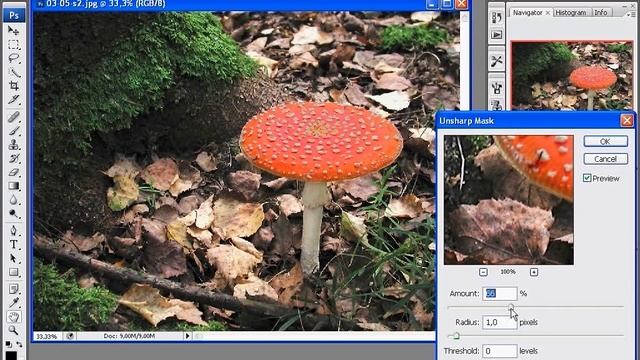Select the Rectangle shape tool
This screenshot has height=360, width=640.
(13, 272)
